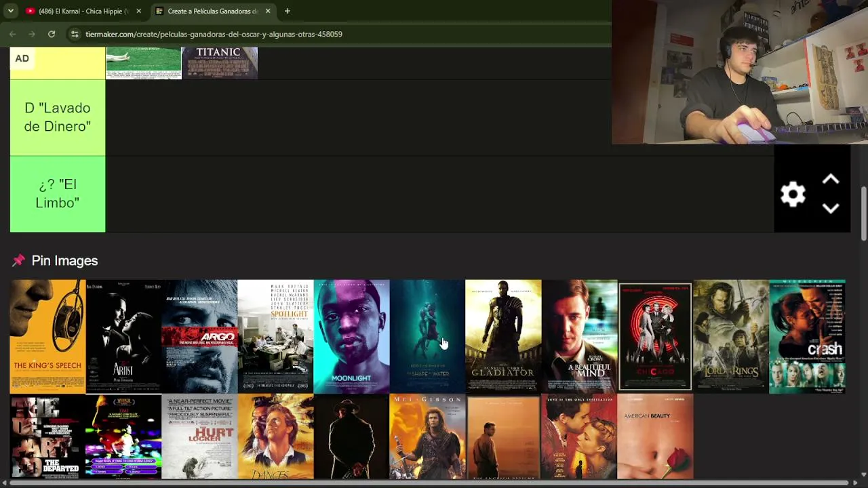Open the tab search dropdown chevron
Viewport: 868px width, 488px height.
click(x=11, y=11)
